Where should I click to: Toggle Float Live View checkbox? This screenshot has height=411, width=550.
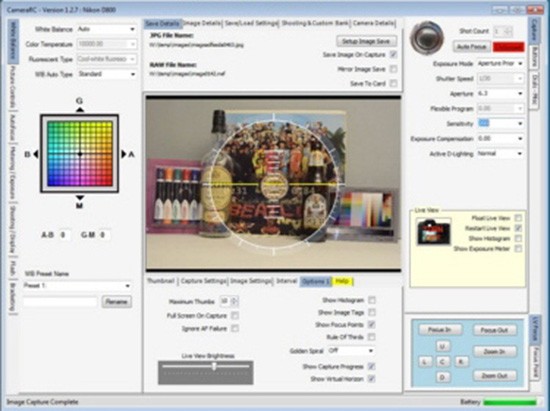pyautogui.click(x=518, y=218)
